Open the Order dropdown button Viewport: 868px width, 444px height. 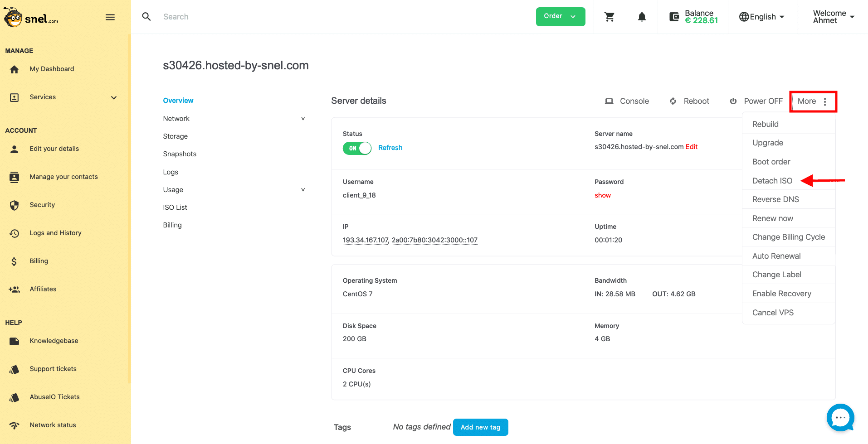click(x=561, y=17)
